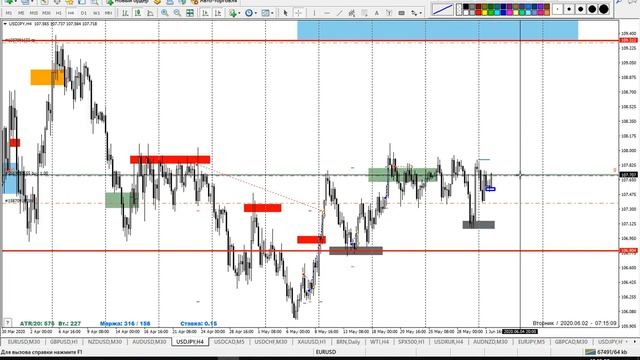The height and width of the screenshot is (360, 640).
Task: Select candlestick chart display icon
Action: pos(138,13)
